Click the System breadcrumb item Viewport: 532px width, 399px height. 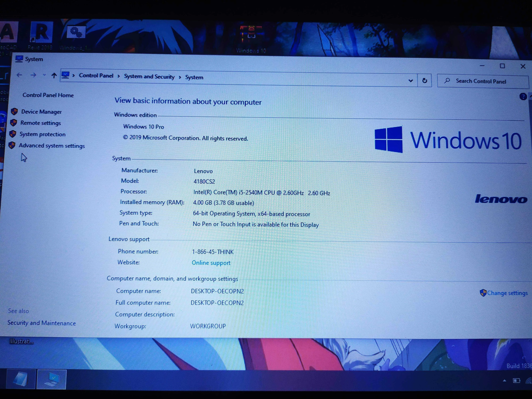[x=194, y=77]
